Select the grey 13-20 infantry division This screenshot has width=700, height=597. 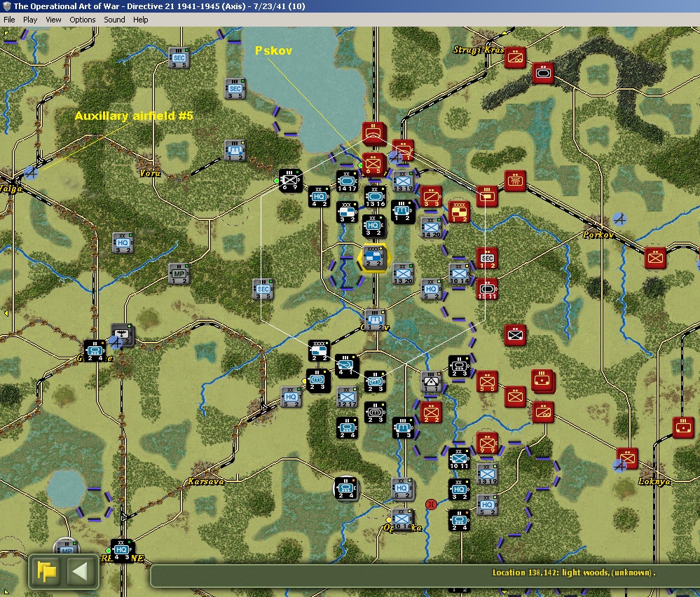pyautogui.click(x=403, y=273)
